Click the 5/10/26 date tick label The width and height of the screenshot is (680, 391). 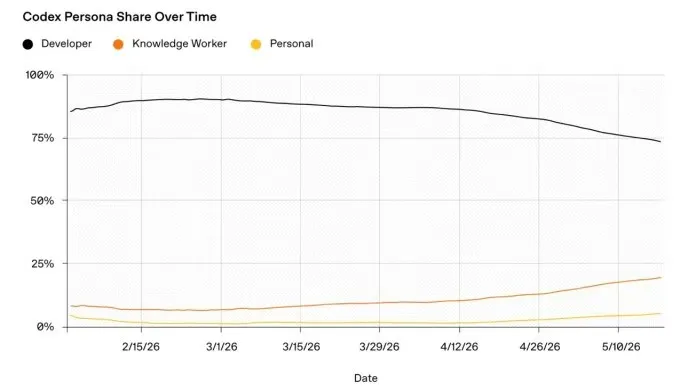[621, 347]
